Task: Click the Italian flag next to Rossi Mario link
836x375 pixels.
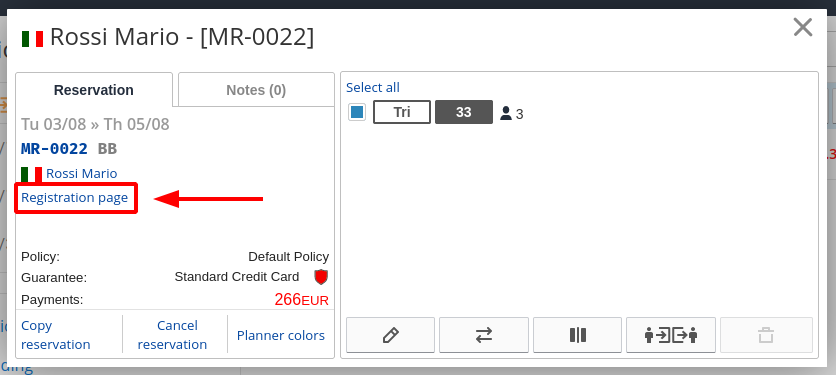Action: (x=31, y=174)
